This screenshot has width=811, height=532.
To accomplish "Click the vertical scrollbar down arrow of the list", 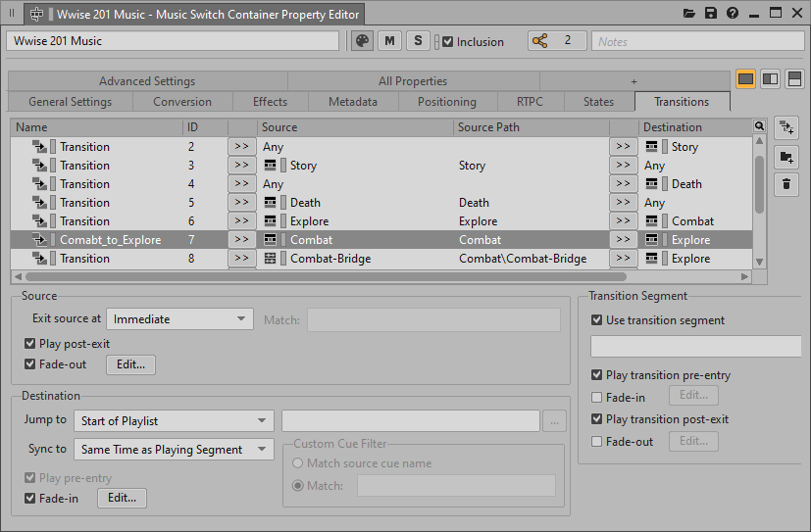I will coord(759,262).
